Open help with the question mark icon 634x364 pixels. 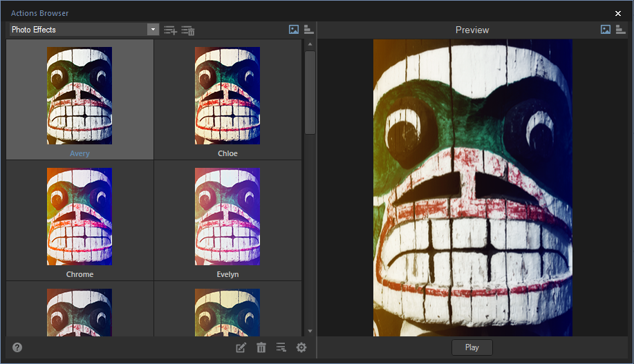17,347
